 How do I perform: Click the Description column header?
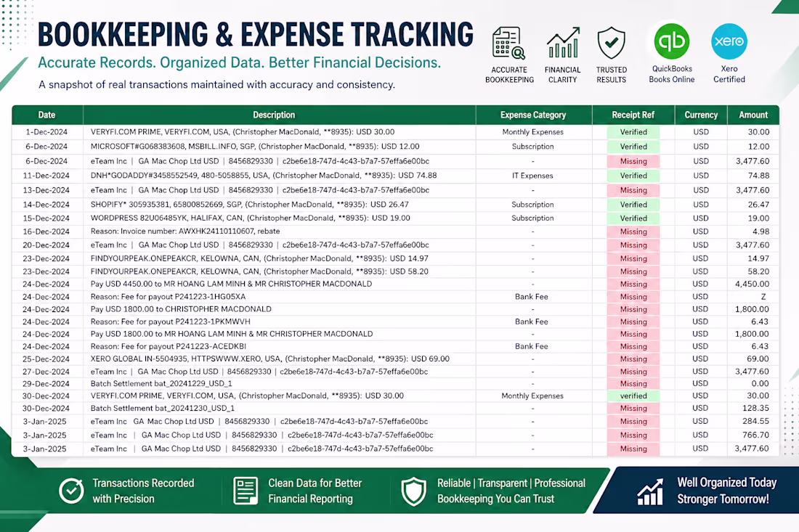[274, 115]
